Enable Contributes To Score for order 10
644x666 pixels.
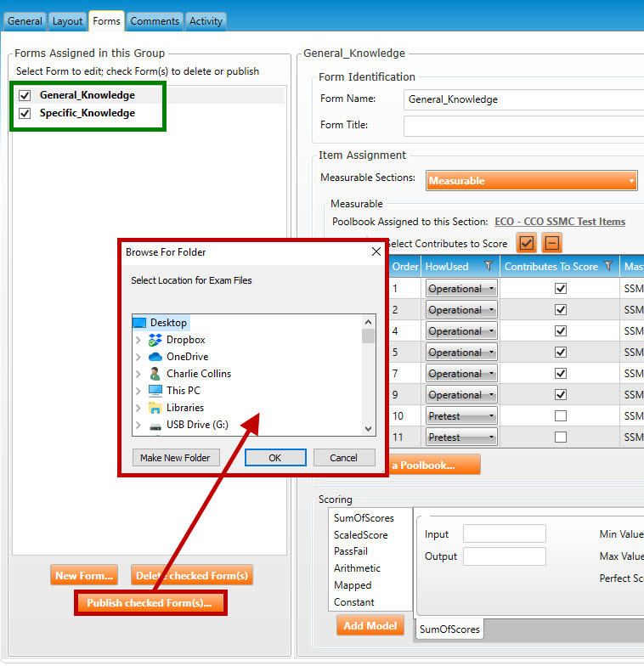point(560,415)
